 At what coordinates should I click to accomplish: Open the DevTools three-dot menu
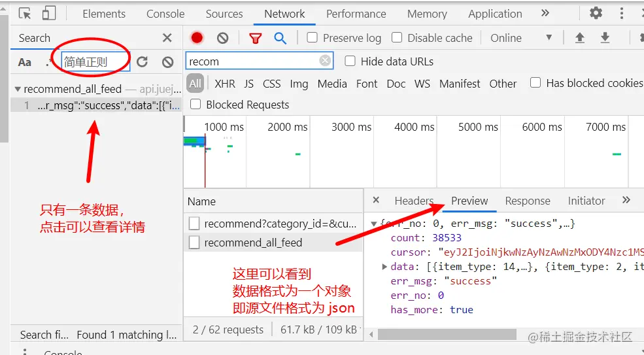pyautogui.click(x=621, y=13)
